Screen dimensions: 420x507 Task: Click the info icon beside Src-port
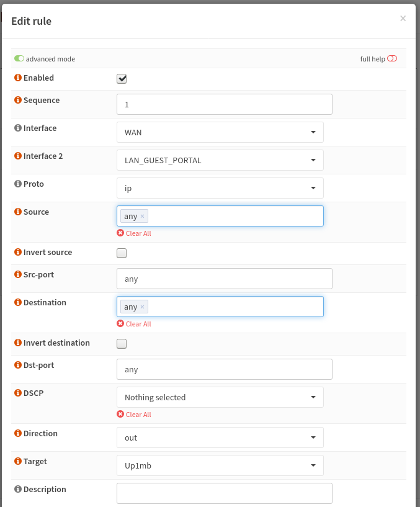pos(18,275)
